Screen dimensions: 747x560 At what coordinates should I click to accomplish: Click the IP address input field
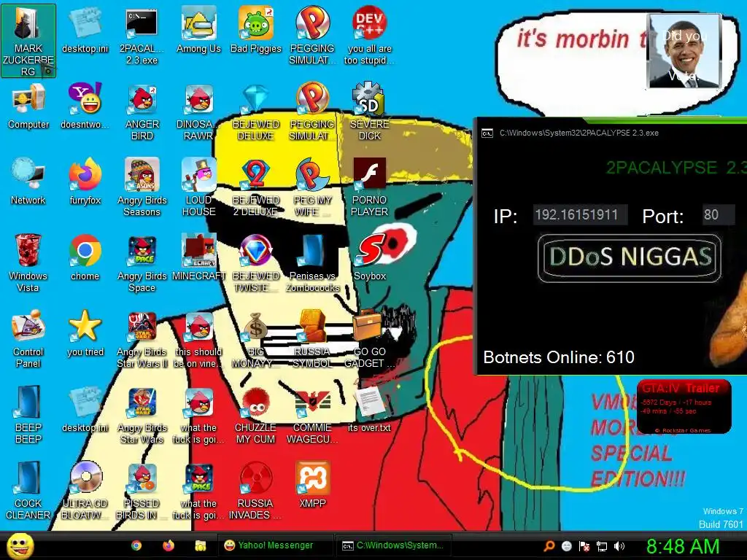580,215
